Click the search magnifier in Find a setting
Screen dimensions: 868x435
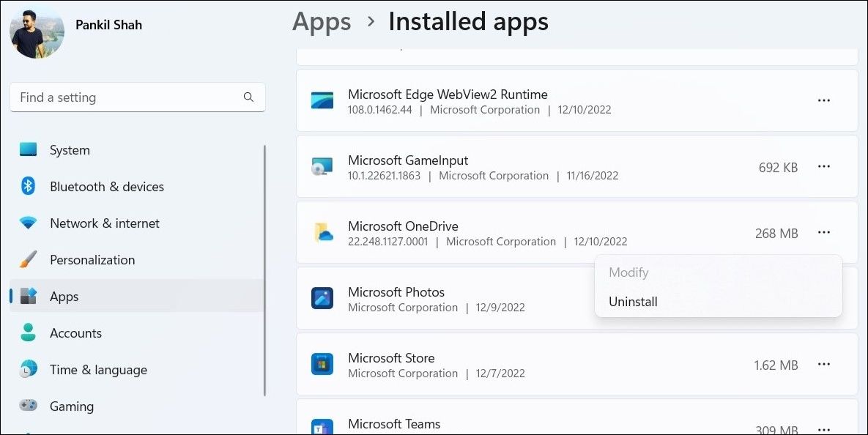click(248, 97)
